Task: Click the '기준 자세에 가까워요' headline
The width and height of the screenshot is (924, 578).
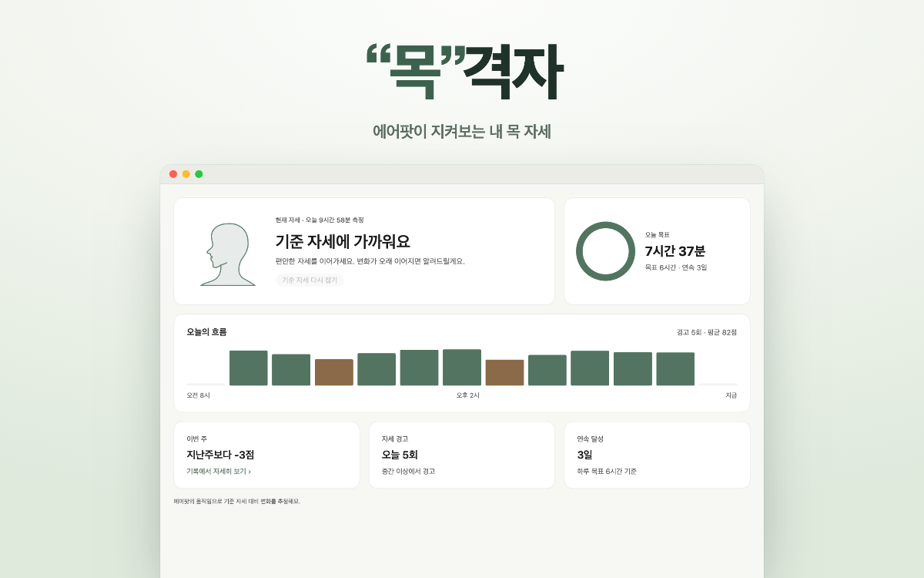Action: coord(343,241)
